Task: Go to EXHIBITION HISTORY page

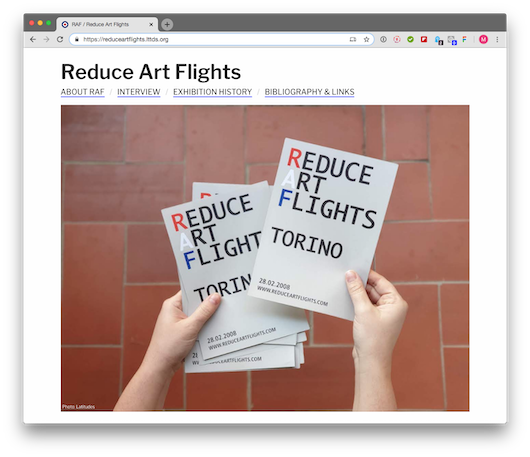Action: (212, 92)
